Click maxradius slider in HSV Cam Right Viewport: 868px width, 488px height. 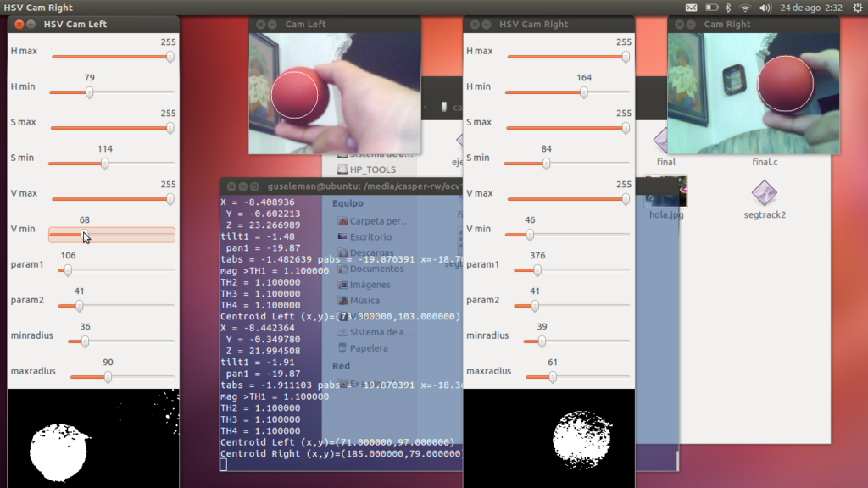coord(578,377)
